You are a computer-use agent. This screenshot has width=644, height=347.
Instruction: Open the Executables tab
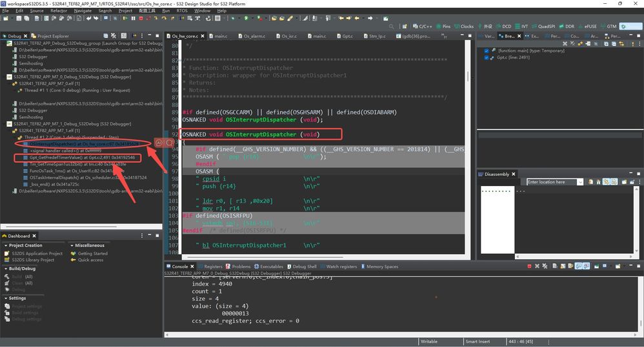coord(268,266)
